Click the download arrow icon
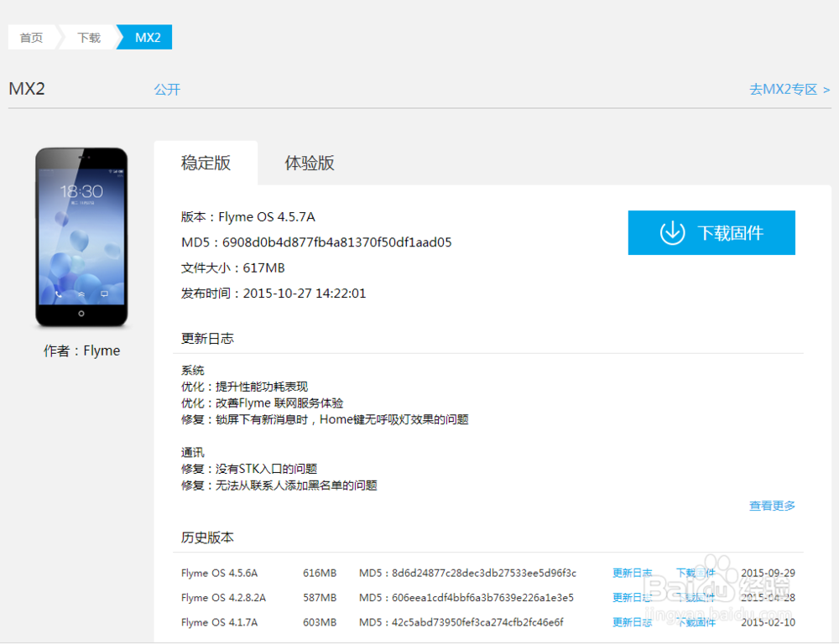839x644 pixels. (672, 232)
